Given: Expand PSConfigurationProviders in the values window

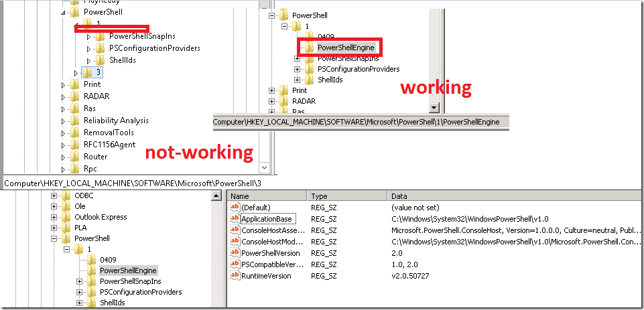Looking at the screenshot, I should [79, 292].
